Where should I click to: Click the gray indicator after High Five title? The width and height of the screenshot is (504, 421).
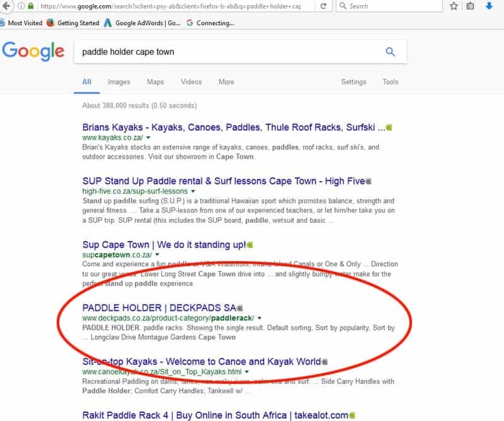coord(369,181)
